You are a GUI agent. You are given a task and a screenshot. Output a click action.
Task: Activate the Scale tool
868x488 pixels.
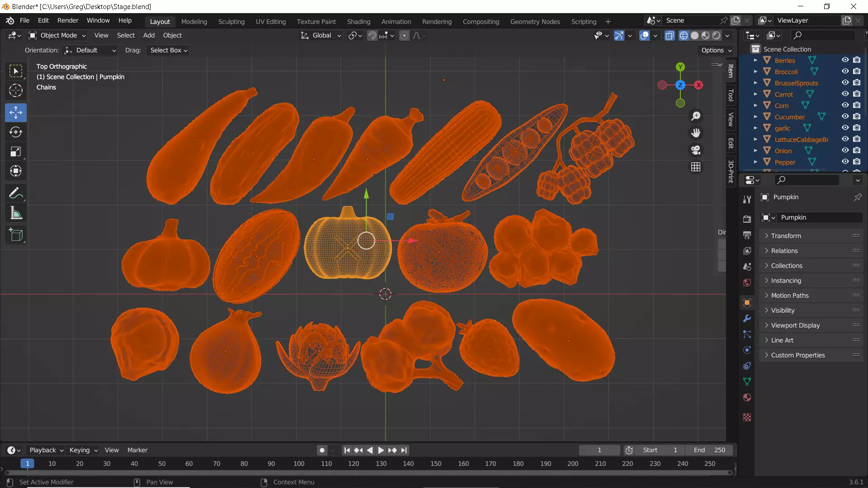(x=16, y=152)
